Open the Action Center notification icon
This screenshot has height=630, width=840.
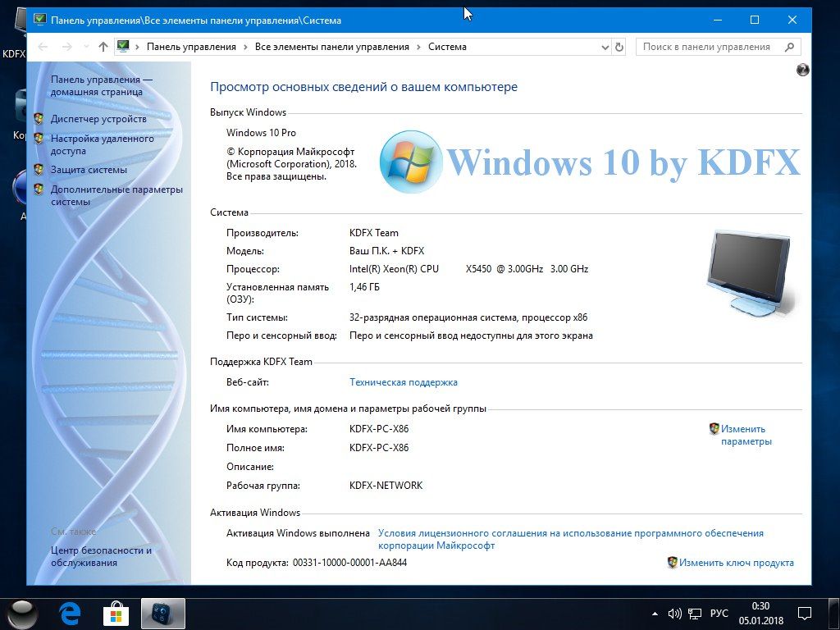click(x=804, y=614)
